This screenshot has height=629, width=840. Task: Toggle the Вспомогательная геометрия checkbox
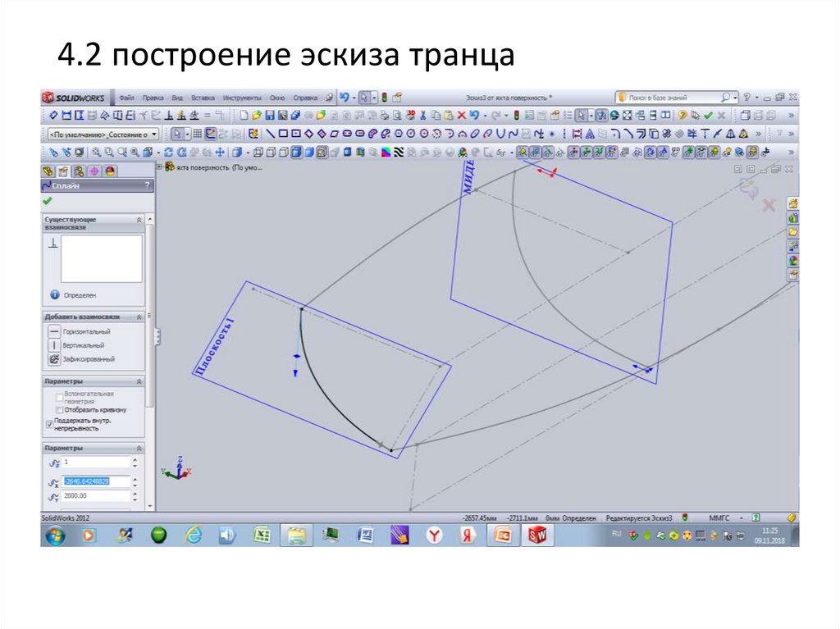59,398
